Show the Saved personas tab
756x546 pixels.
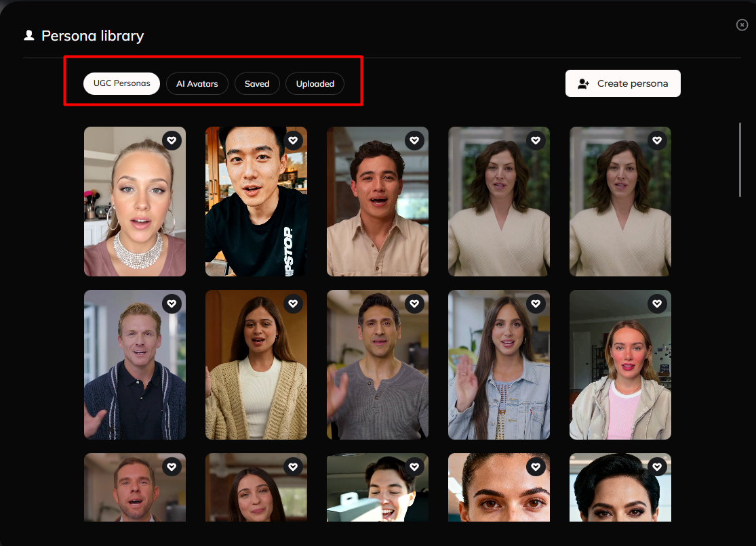click(x=257, y=84)
